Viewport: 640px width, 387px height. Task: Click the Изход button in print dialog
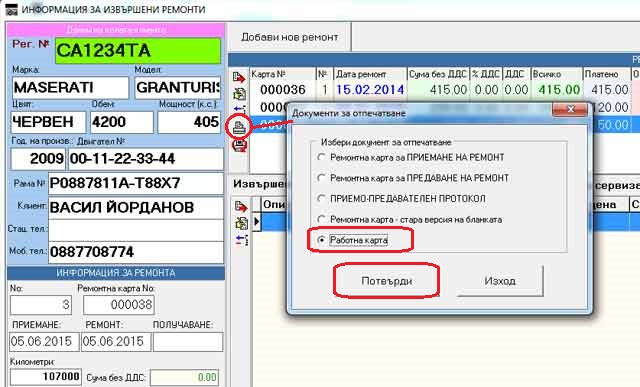click(x=500, y=281)
